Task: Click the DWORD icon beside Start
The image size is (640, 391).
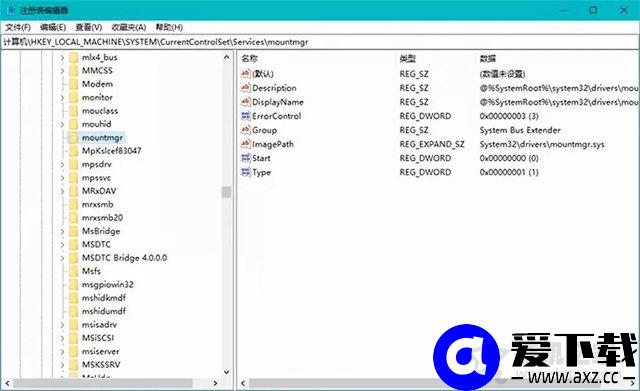Action: [246, 158]
